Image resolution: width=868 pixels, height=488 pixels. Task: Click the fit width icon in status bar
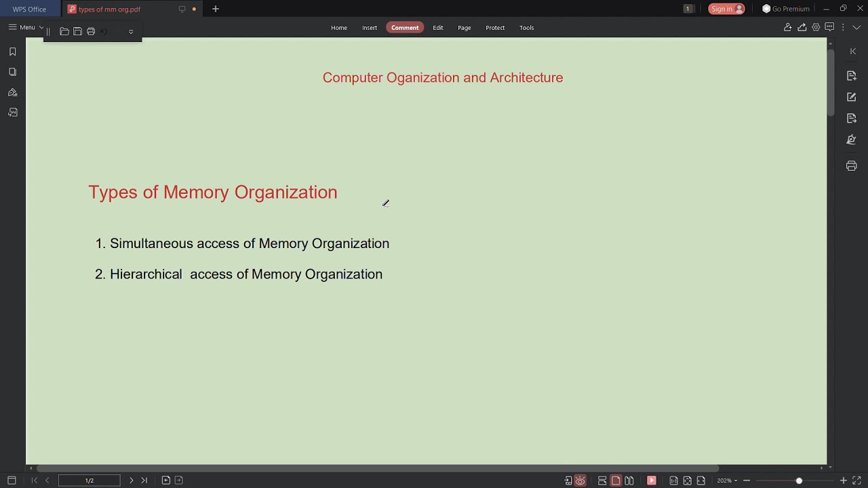pos(687,481)
